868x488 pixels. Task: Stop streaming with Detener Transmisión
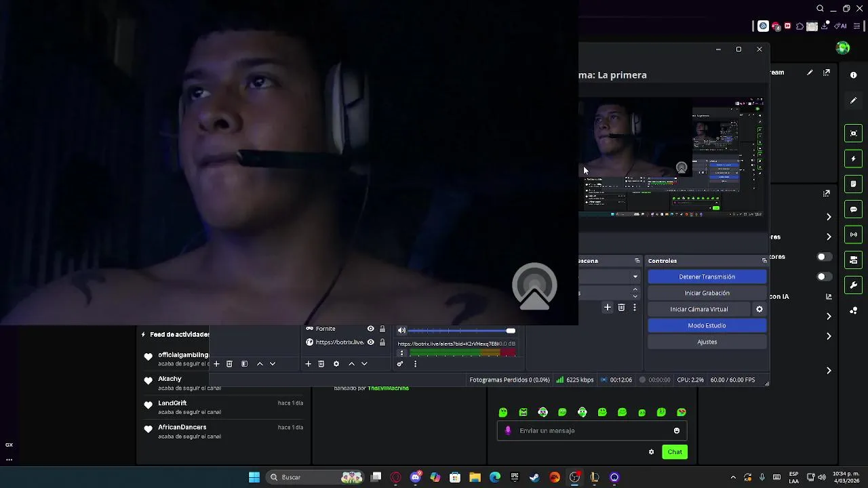(707, 277)
